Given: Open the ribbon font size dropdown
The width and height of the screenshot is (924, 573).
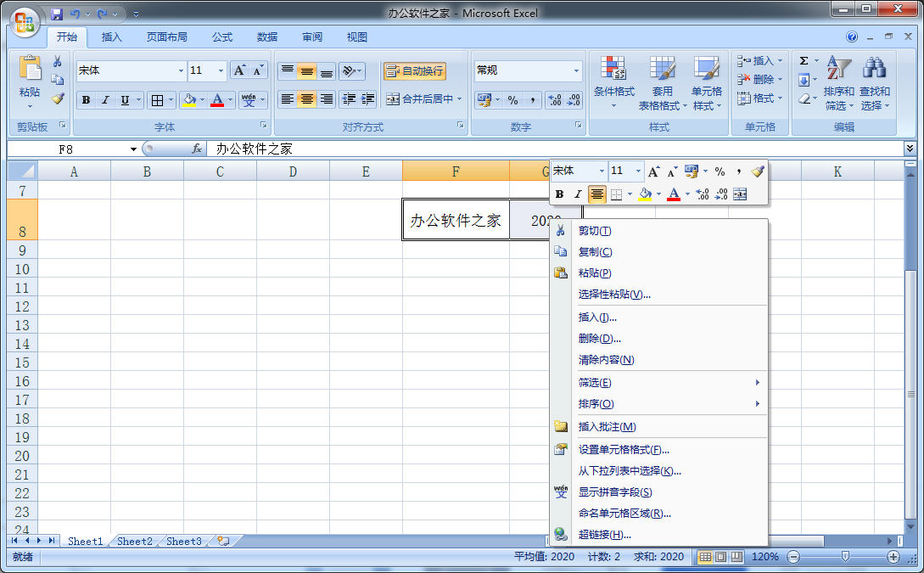Looking at the screenshot, I should (x=221, y=70).
